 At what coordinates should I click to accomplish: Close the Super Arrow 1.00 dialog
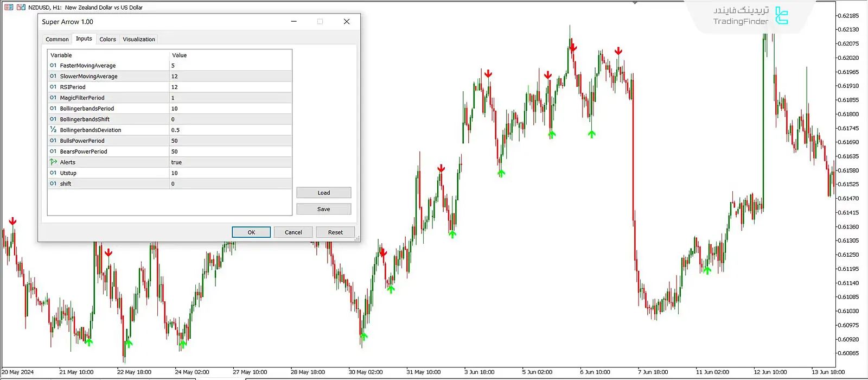pos(347,22)
